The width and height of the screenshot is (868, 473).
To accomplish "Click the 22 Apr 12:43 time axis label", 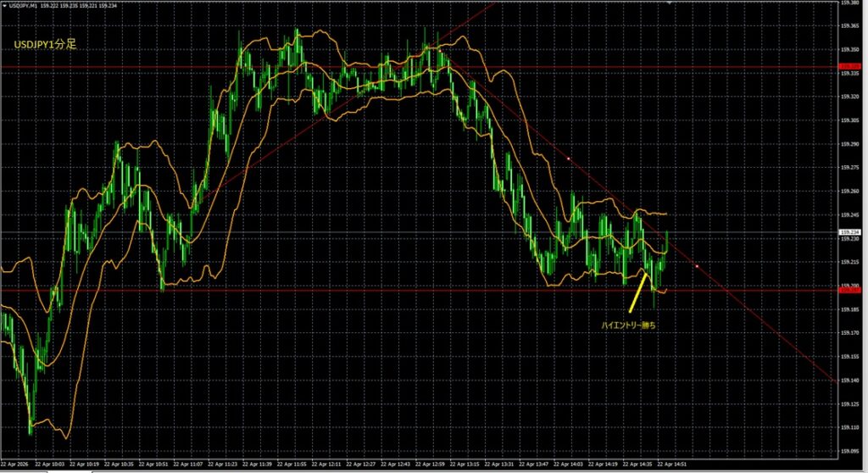I will (x=395, y=465).
